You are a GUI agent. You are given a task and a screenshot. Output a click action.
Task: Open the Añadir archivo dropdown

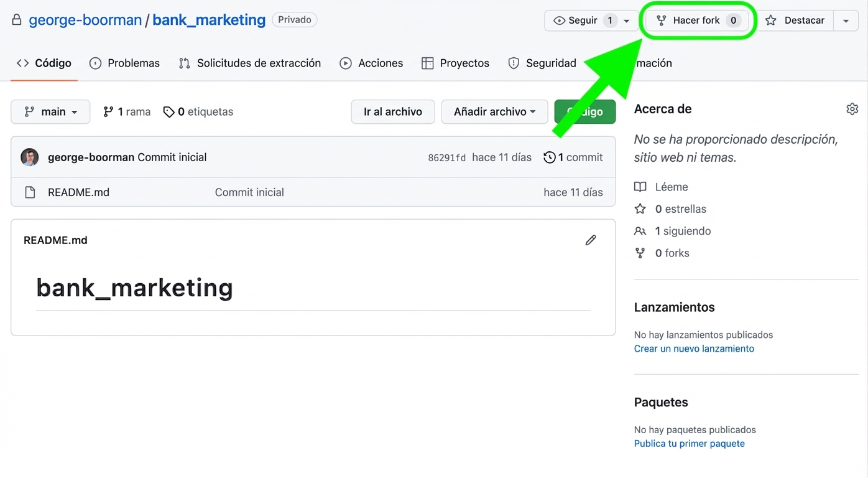494,112
